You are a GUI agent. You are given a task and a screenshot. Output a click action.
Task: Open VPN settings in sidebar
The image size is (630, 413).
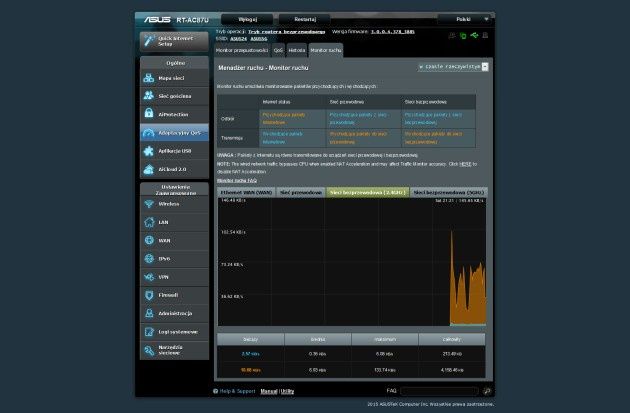click(174, 277)
